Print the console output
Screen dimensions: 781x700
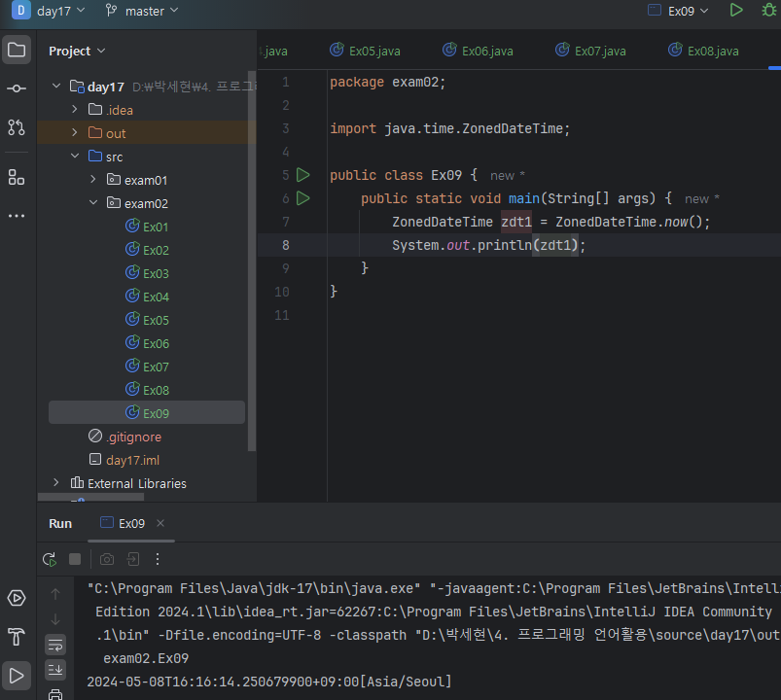click(55, 694)
